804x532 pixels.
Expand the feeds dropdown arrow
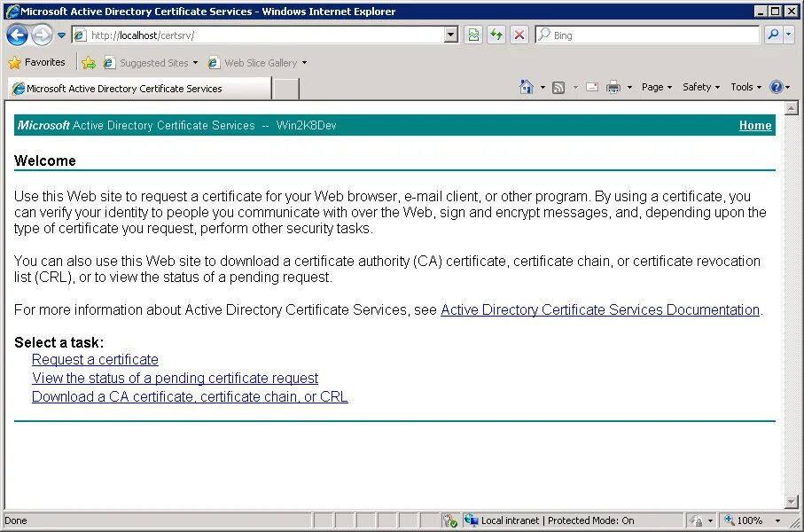(575, 87)
